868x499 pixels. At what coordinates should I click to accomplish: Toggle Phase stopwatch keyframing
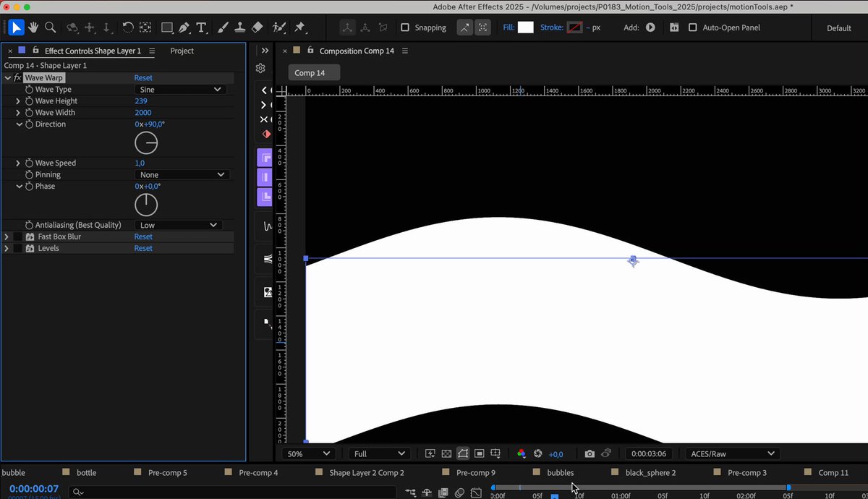tap(30, 186)
